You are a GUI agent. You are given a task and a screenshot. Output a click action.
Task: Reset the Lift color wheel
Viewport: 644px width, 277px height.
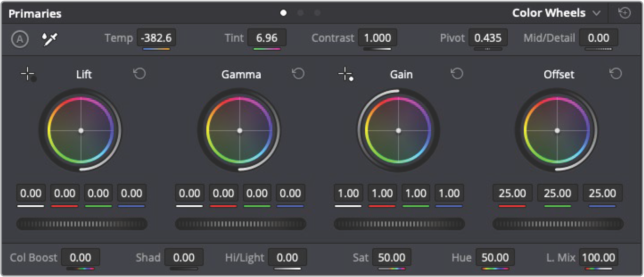139,74
